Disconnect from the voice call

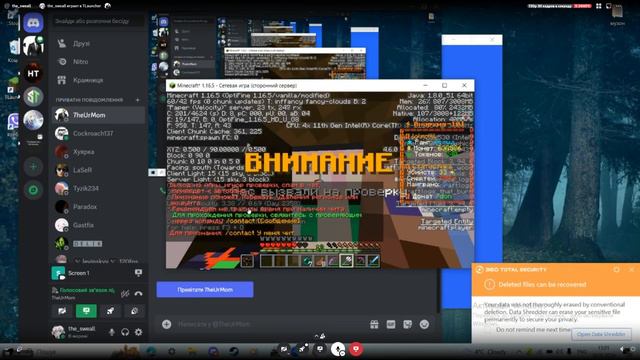pyautogui.click(x=138, y=293)
